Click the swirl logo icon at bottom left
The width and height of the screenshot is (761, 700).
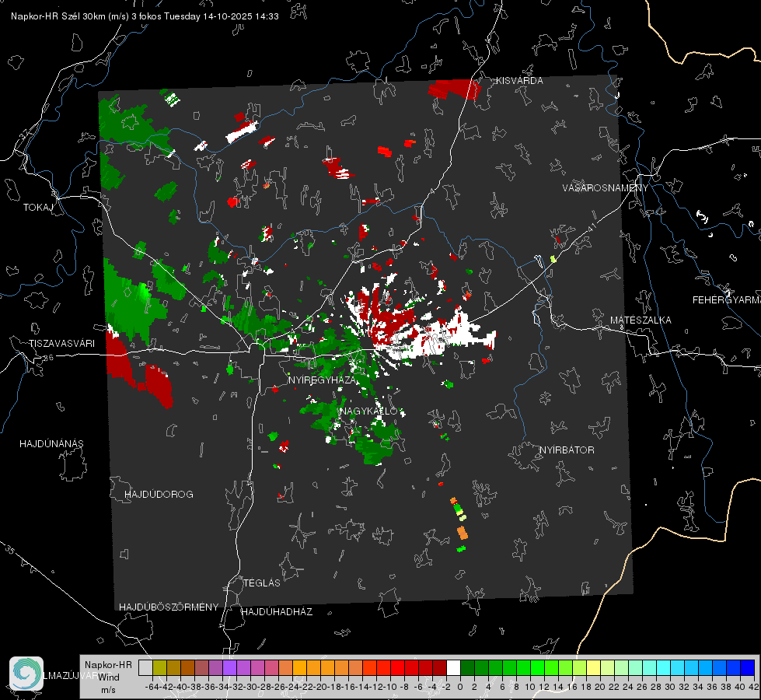26,674
